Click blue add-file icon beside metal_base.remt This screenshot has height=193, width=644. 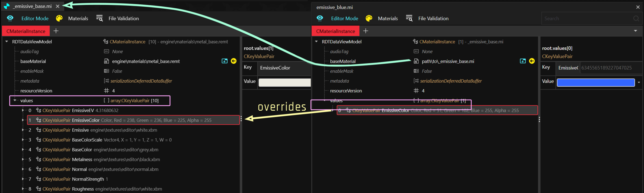click(x=225, y=61)
